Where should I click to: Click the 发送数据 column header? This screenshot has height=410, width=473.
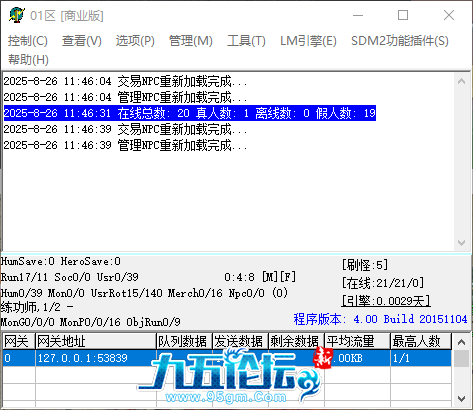click(x=241, y=341)
